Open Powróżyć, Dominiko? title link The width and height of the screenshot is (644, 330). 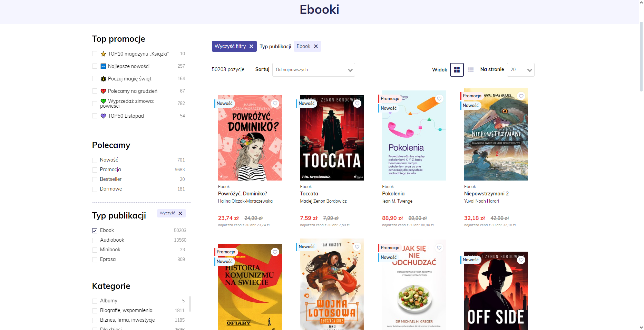click(x=243, y=194)
